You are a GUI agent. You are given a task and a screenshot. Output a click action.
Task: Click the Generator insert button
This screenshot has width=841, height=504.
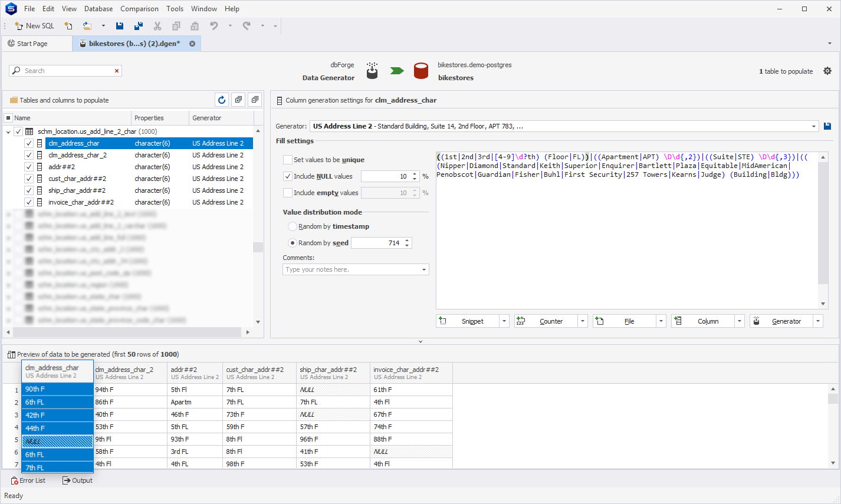(781, 321)
